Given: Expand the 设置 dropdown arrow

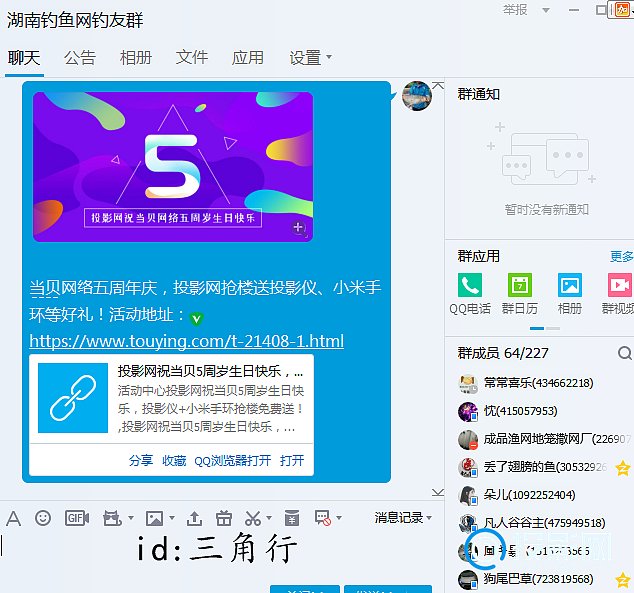Looking at the screenshot, I should [329, 57].
